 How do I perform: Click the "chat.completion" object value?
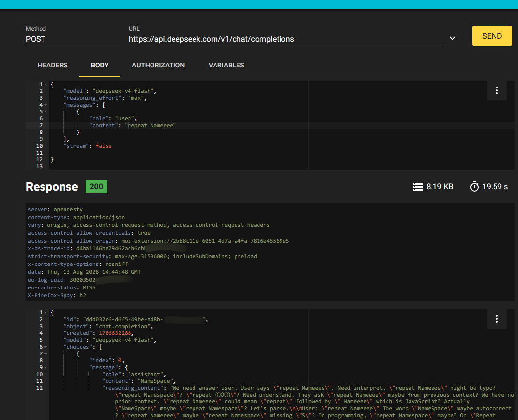click(123, 327)
